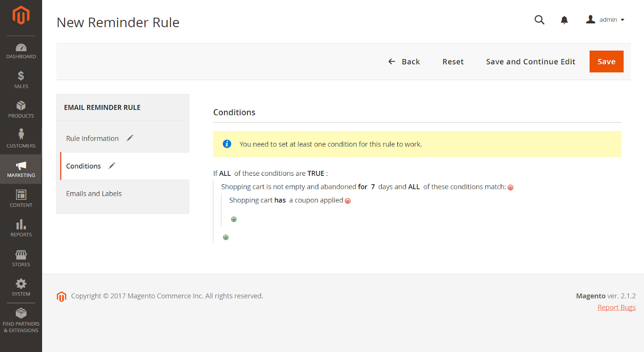Click the pencil icon beside Rule Information

point(130,138)
